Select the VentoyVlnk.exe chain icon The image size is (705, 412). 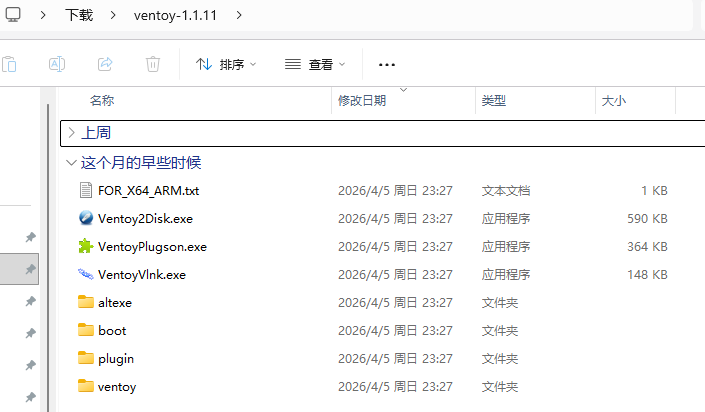point(85,274)
